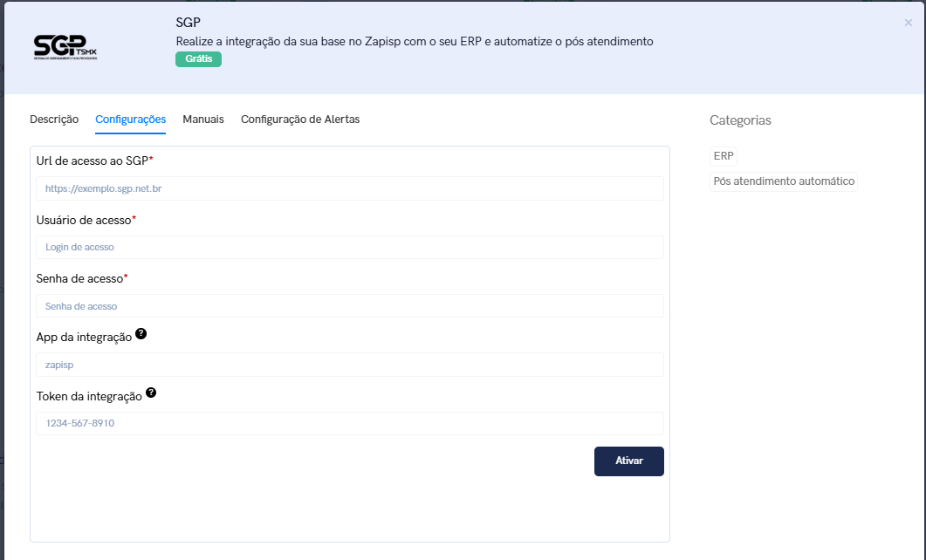The image size is (926, 560).
Task: Click the SGP TSMX logo
Action: 65,47
